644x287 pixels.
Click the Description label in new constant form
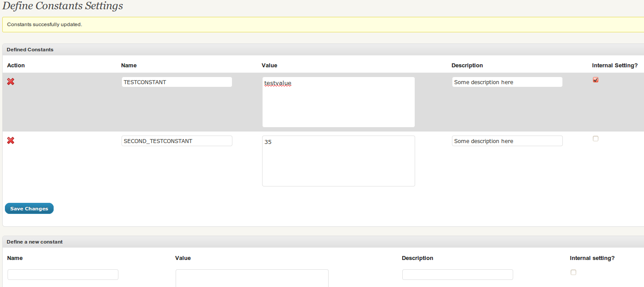(417, 258)
